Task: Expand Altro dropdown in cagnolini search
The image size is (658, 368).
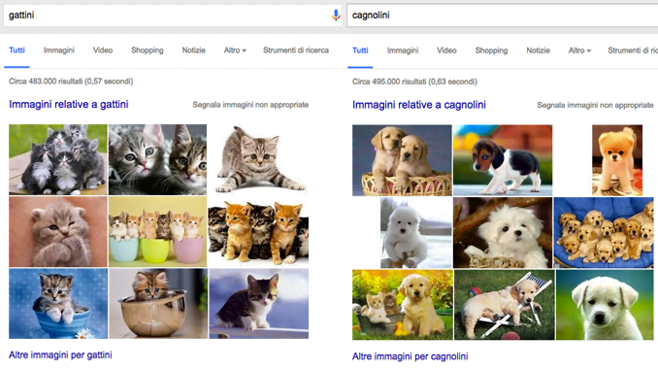Action: [x=580, y=50]
